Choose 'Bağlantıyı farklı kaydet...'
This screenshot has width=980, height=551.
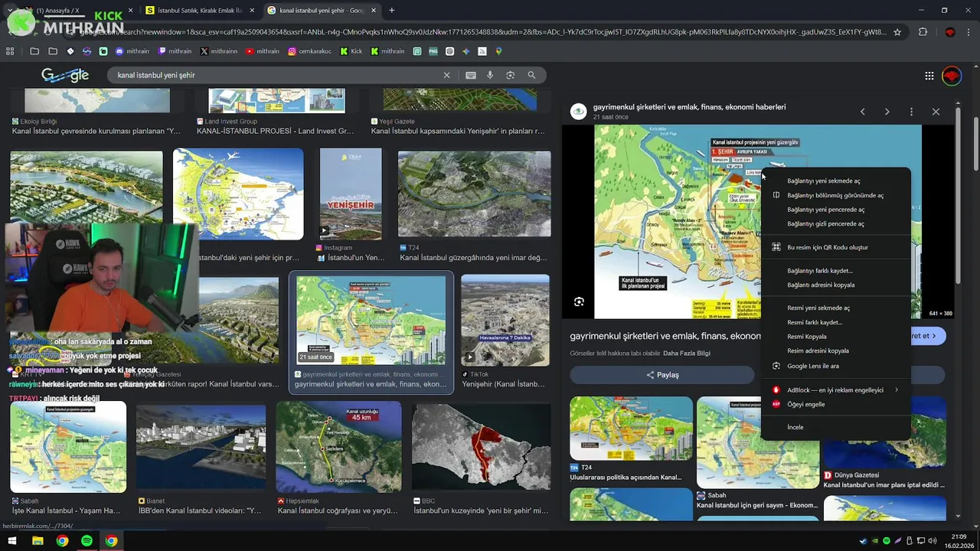pyautogui.click(x=836, y=271)
